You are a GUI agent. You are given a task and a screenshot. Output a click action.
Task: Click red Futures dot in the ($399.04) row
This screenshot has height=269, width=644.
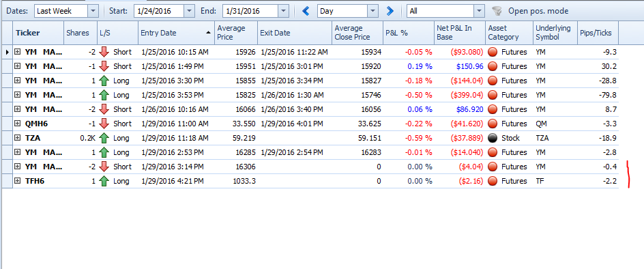click(x=492, y=95)
